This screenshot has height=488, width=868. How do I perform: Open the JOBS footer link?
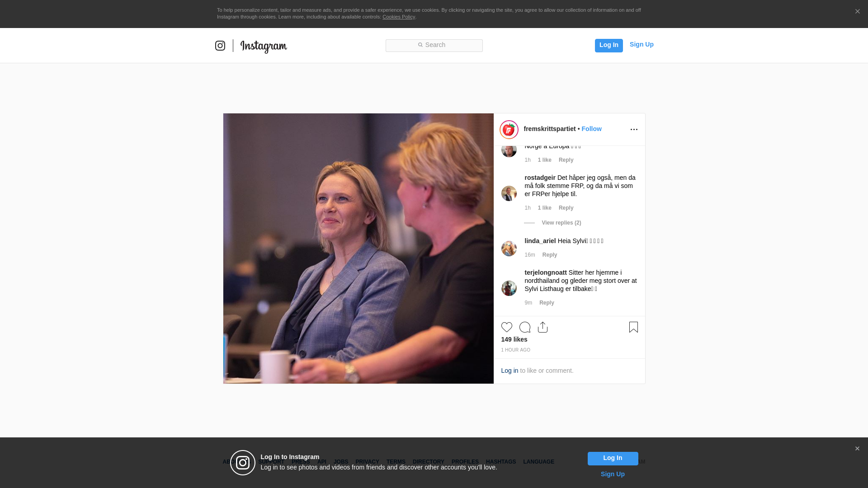click(x=341, y=462)
